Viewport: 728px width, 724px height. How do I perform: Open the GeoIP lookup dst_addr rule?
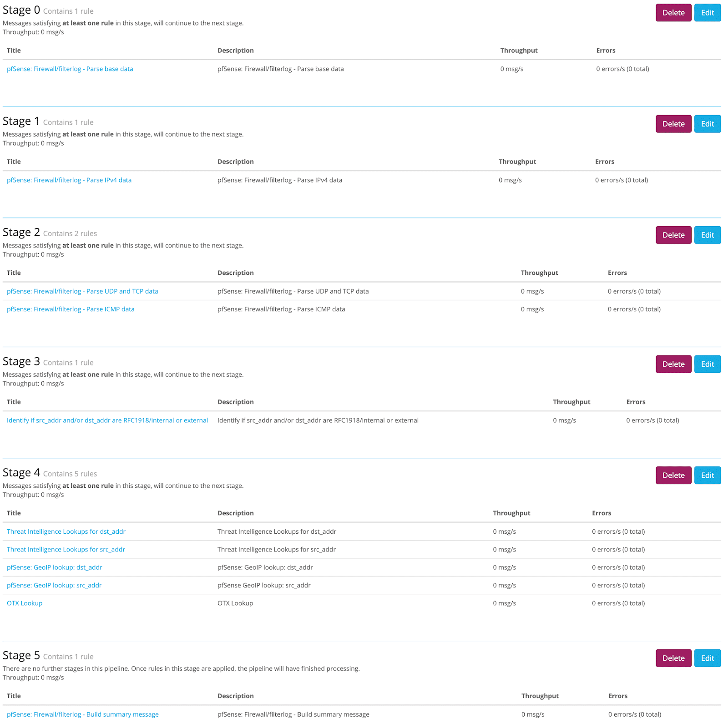point(55,567)
